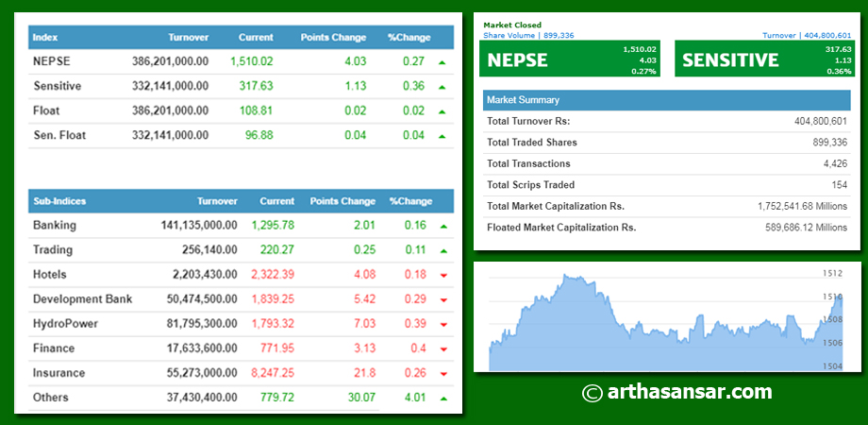Click the Insurance sub-index name
868x425 pixels.
pos(58,373)
